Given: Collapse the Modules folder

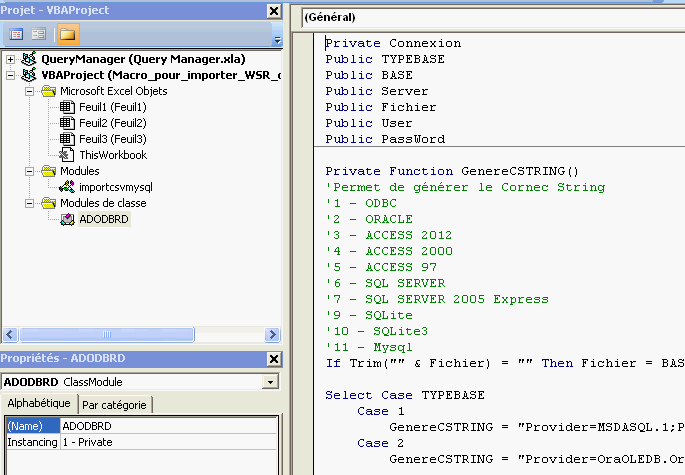Looking at the screenshot, I should (x=29, y=171).
